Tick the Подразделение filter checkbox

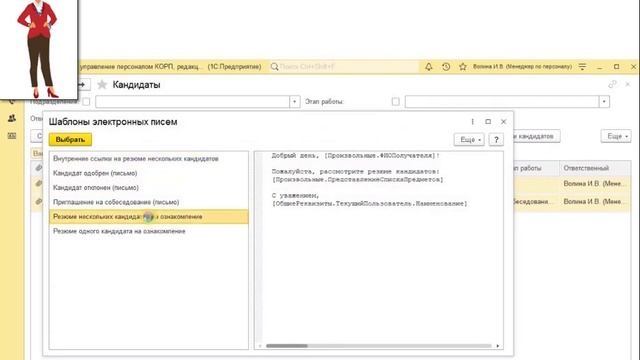(86, 102)
